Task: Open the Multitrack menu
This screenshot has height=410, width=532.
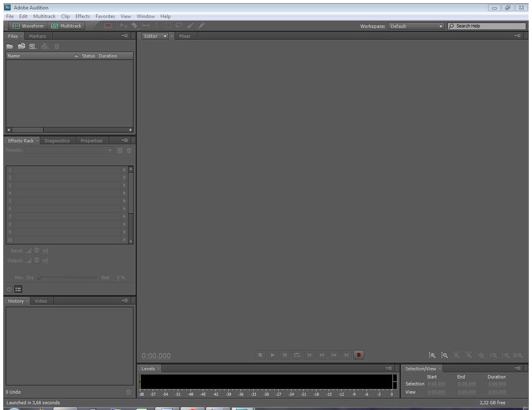Action: (x=44, y=16)
